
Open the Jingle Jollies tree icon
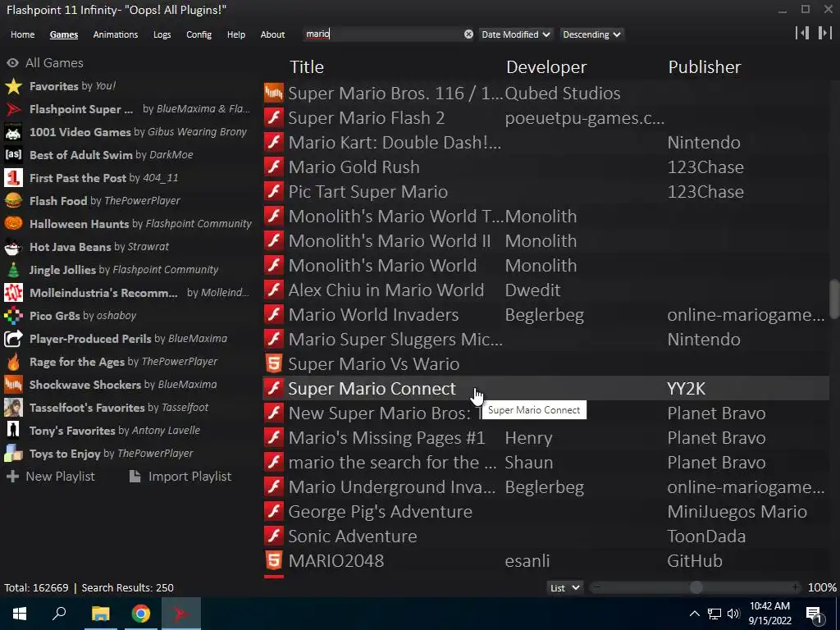click(13, 270)
